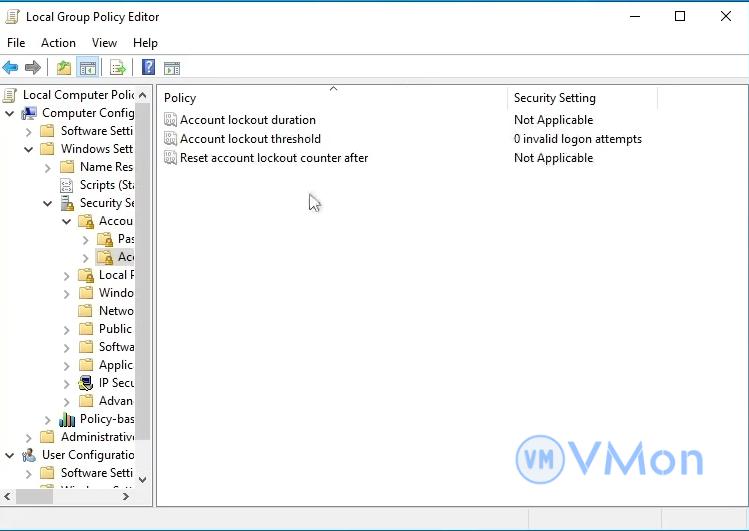Click the Account lockout duration policy icon

tap(171, 119)
